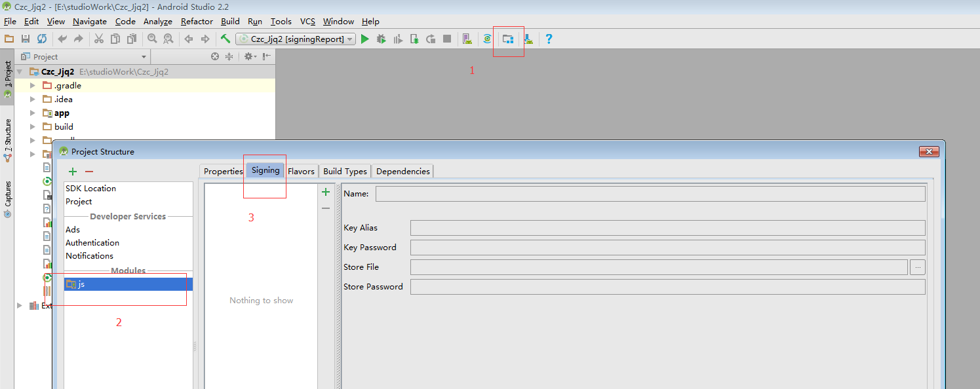Screen dimensions: 980x389
Task: Select Notifications under Developer Services
Action: point(89,255)
